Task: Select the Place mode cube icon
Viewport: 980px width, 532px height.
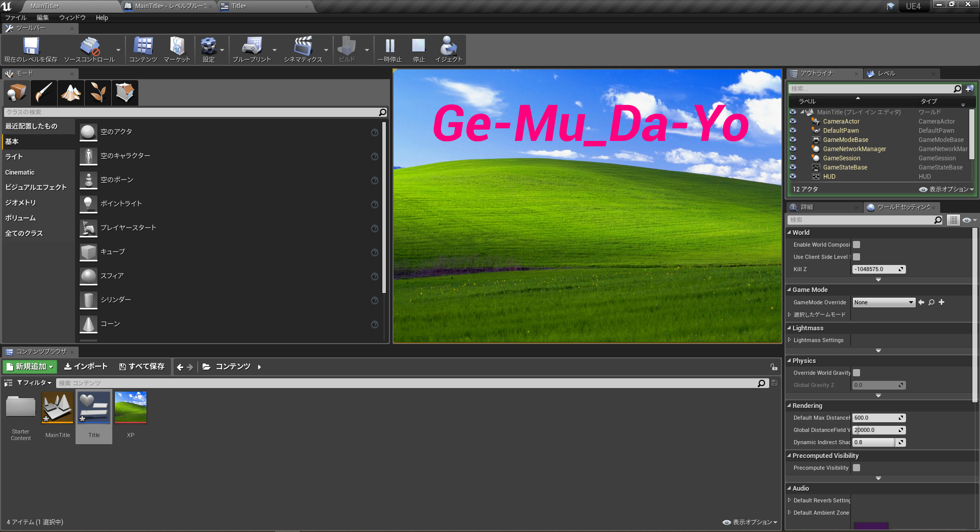Action: coord(16,92)
